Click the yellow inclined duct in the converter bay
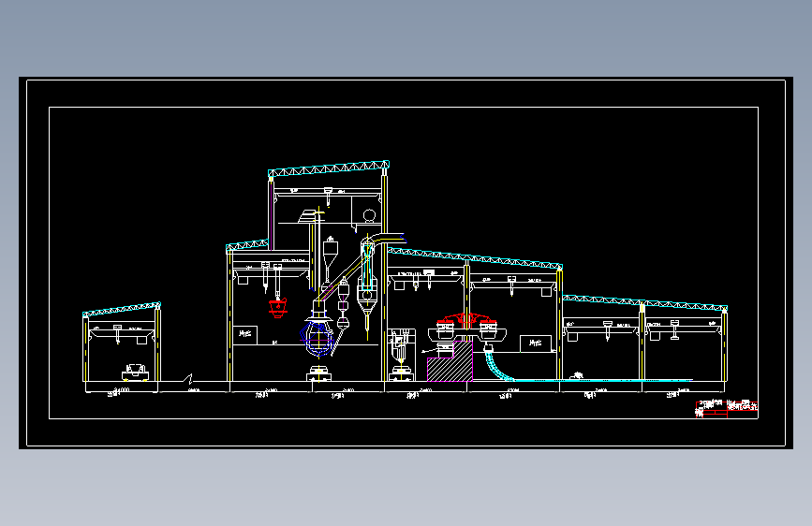 point(345,276)
